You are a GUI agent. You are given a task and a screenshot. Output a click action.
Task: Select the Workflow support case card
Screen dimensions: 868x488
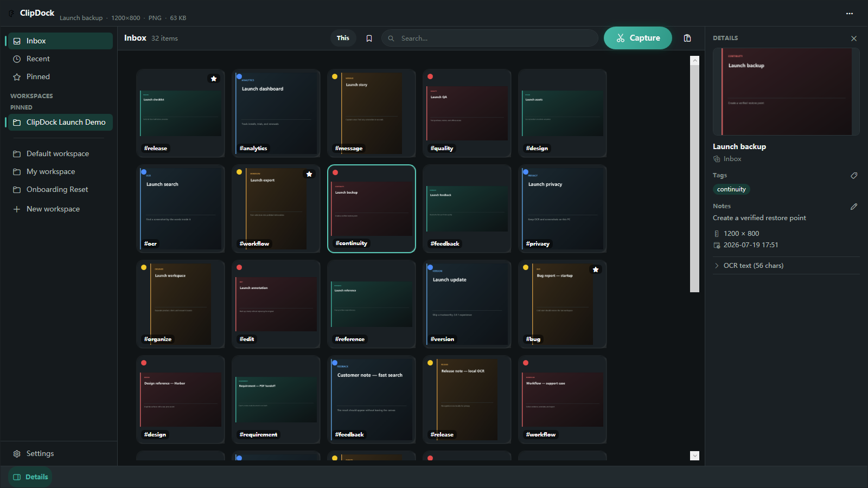(563, 400)
